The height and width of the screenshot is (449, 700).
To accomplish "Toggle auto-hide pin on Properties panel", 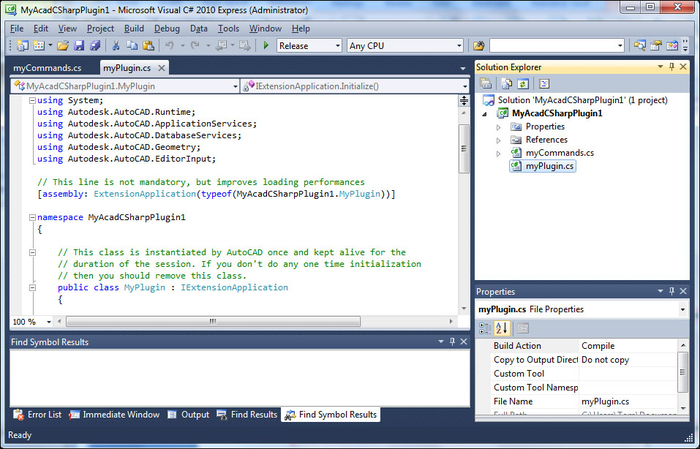I will click(672, 292).
